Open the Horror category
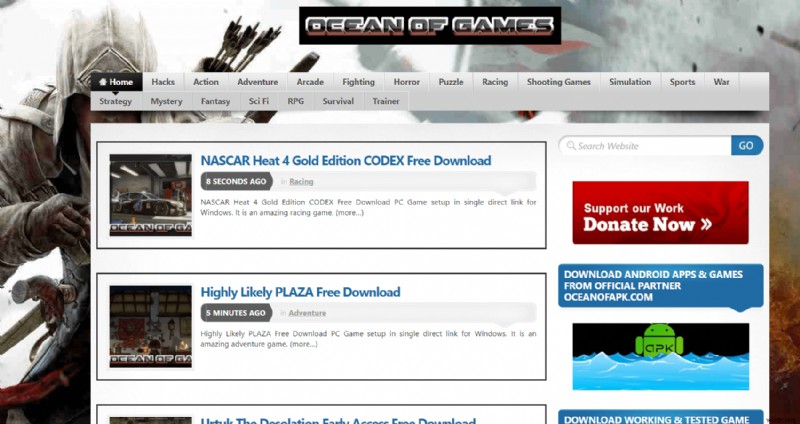Screen dimensions: 800x424 coord(407,82)
